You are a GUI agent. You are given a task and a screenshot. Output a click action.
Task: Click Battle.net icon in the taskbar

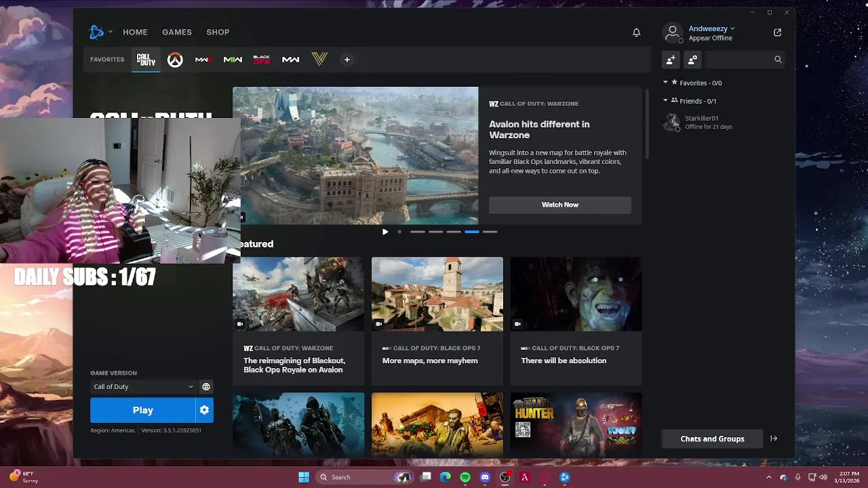click(564, 477)
